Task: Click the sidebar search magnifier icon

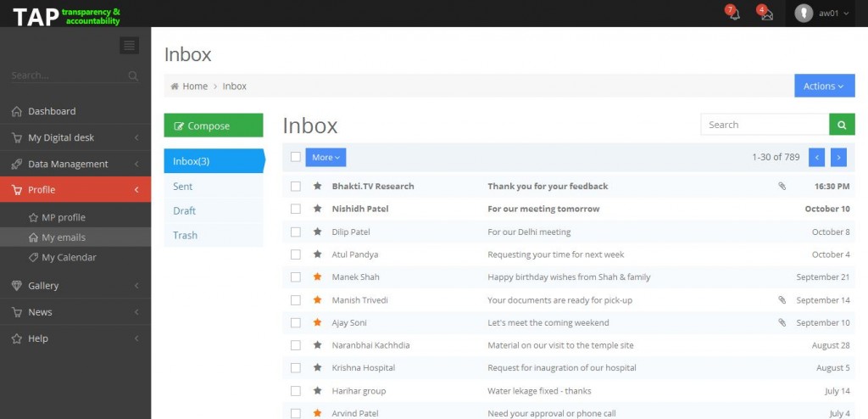Action: (133, 76)
